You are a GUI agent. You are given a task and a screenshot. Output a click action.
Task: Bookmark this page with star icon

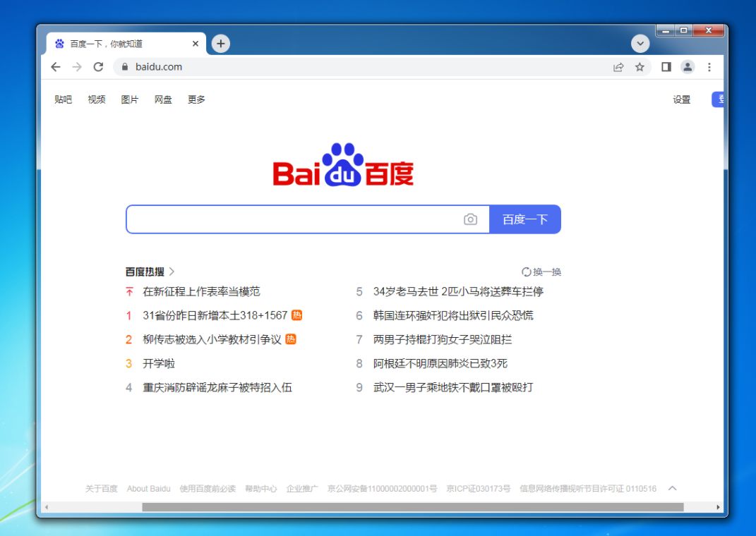pyautogui.click(x=640, y=67)
